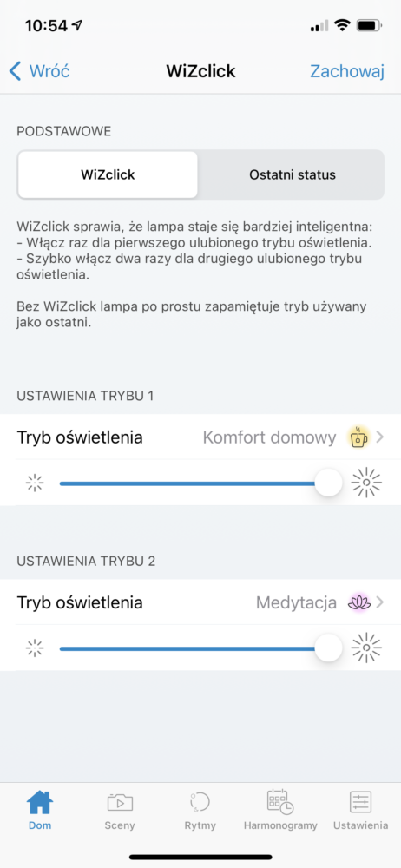Tap the Medytacja lotus icon

(x=358, y=602)
